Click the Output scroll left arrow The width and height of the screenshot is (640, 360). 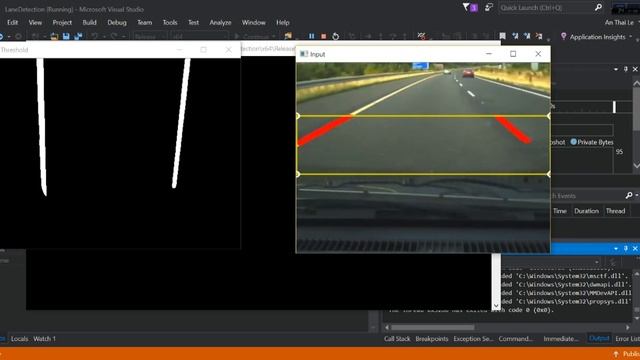387,327
